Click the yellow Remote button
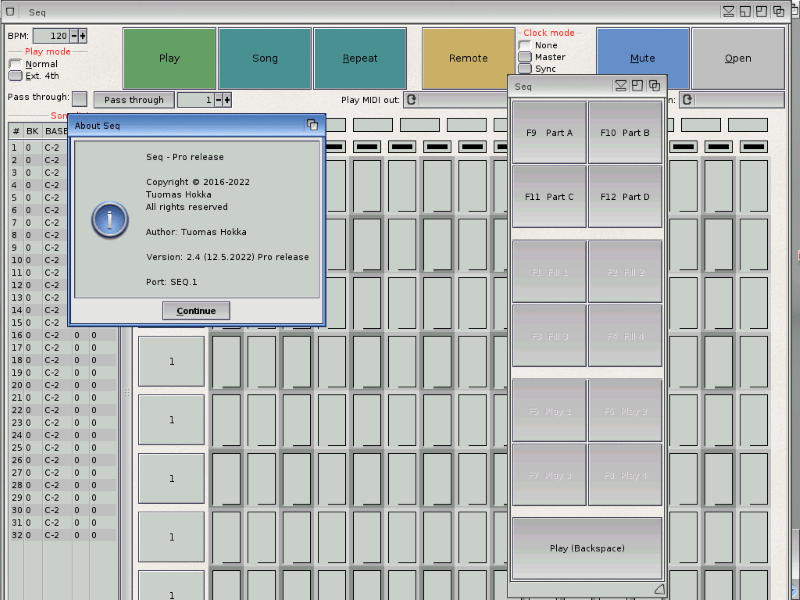 coord(468,59)
